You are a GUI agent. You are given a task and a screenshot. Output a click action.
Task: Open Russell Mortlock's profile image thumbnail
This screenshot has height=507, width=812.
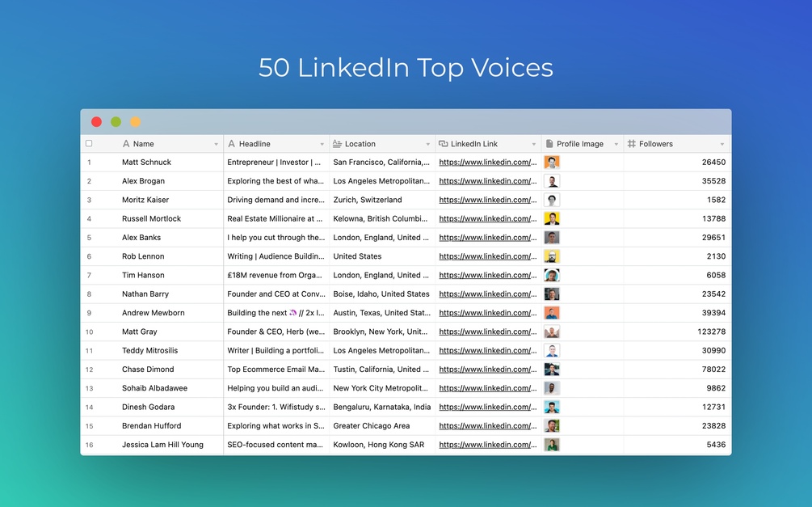552,219
